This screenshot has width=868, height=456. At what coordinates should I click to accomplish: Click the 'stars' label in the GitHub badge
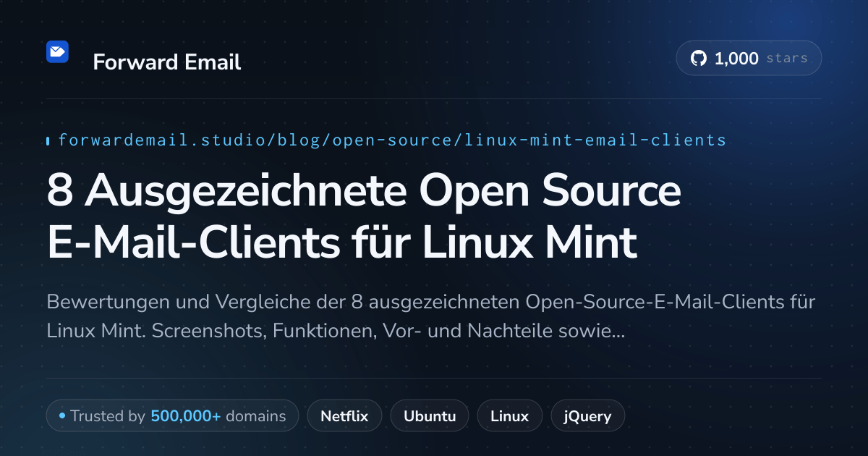tap(787, 59)
